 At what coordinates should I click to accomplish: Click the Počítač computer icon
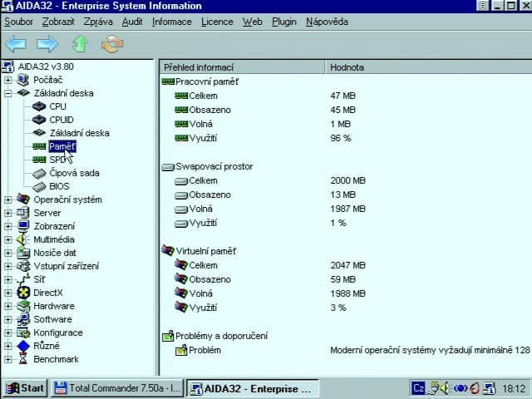(x=23, y=80)
